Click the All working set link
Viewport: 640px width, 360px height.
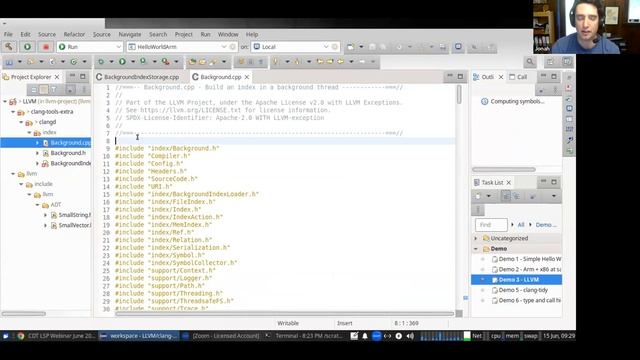click(x=521, y=225)
